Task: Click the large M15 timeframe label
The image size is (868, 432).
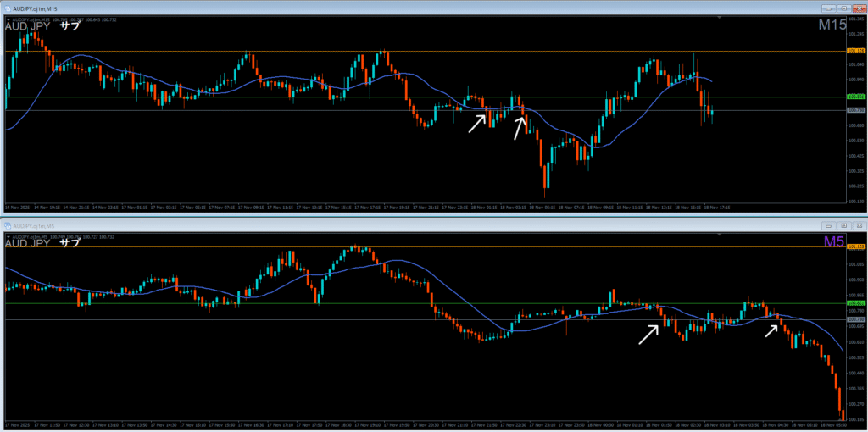Action: [832, 26]
